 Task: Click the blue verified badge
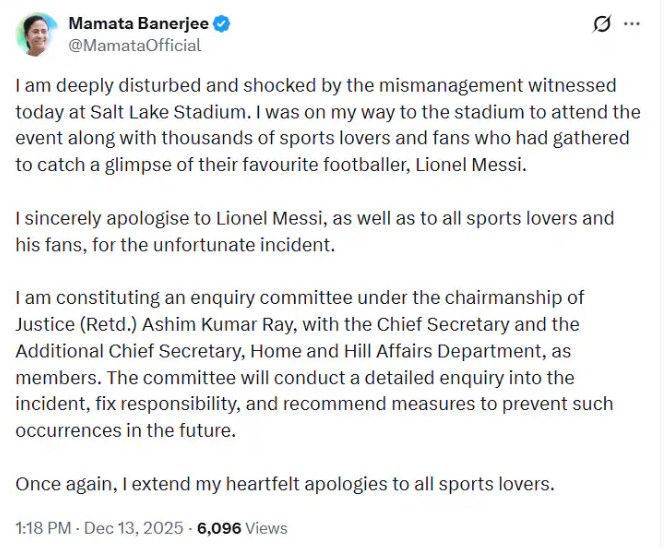tap(227, 23)
